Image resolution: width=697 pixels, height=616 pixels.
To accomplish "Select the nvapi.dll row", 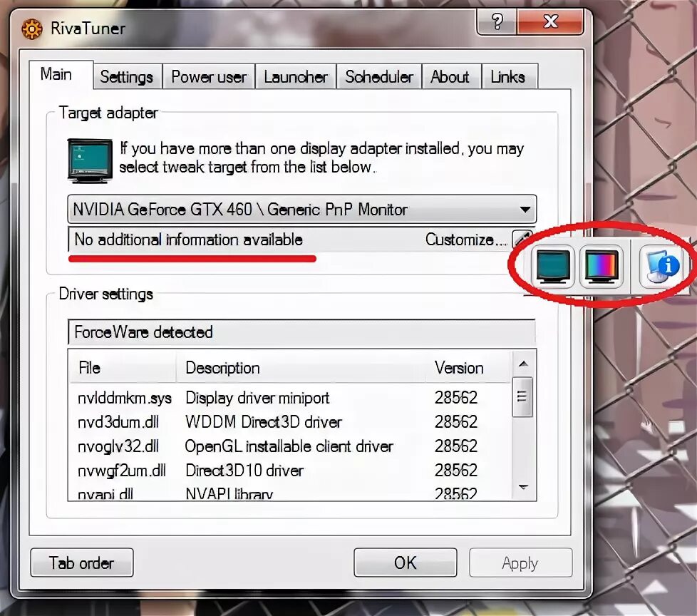I will [x=290, y=493].
